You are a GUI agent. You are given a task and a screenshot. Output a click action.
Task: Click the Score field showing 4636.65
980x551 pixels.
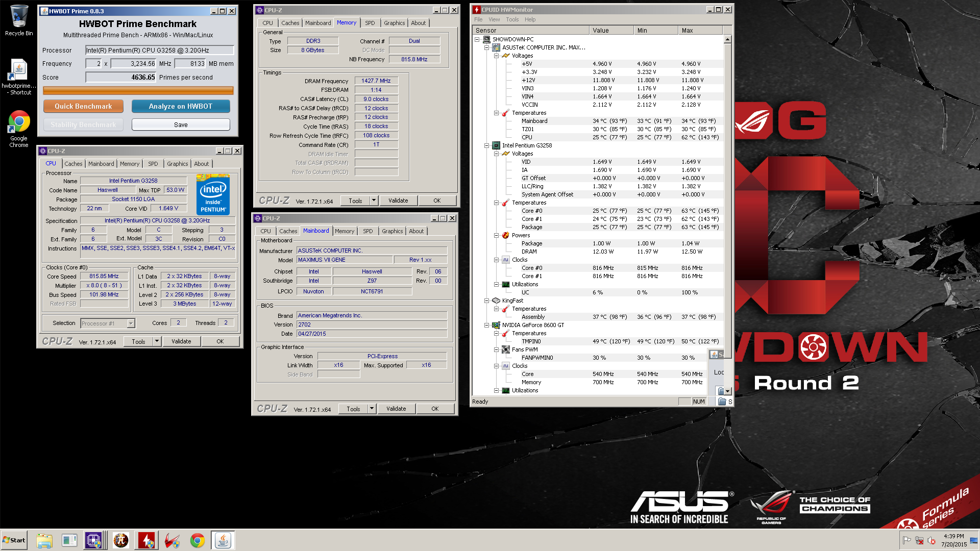pos(121,77)
